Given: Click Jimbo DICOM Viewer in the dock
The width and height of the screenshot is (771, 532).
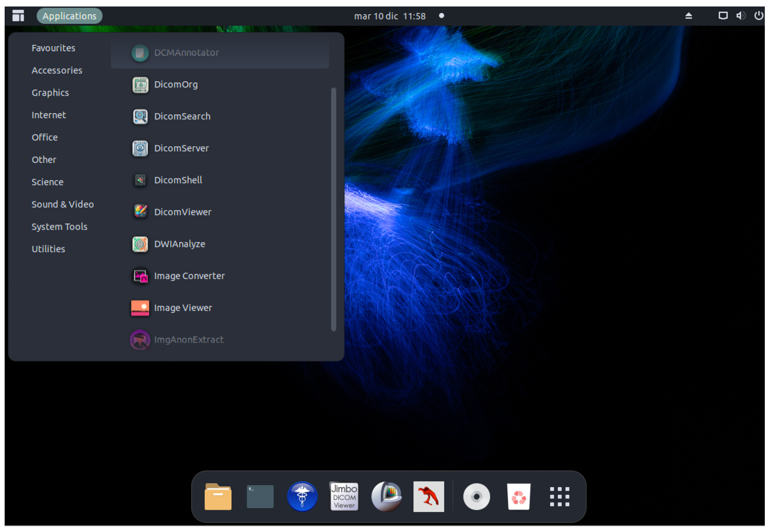Looking at the screenshot, I should pos(344,497).
